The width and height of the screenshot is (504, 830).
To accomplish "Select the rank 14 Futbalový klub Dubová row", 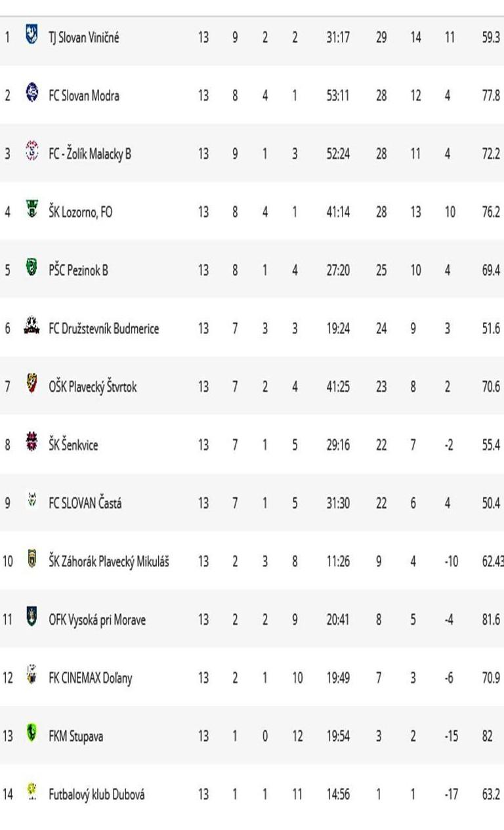I will tap(252, 795).
